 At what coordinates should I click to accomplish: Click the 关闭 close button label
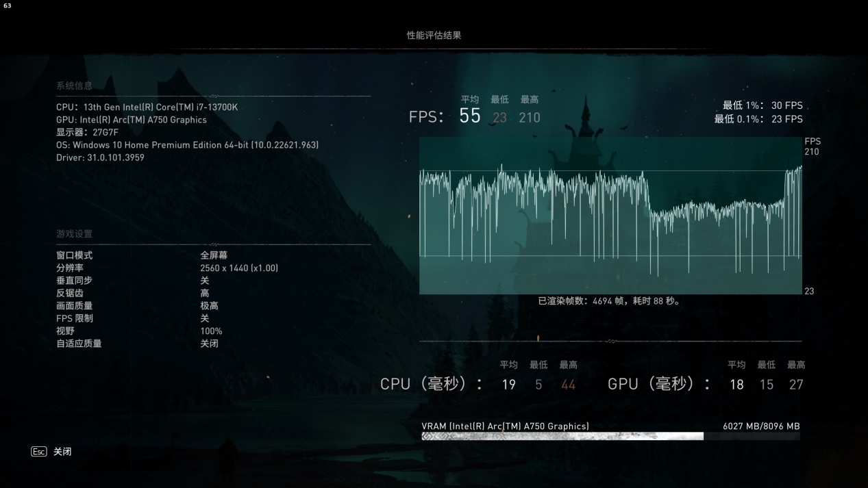(x=62, y=452)
